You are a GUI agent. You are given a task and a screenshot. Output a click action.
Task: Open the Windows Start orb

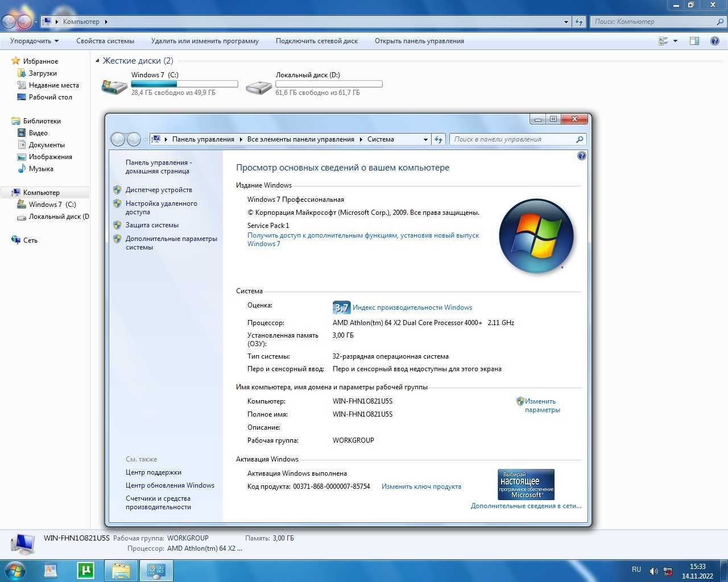(x=15, y=570)
